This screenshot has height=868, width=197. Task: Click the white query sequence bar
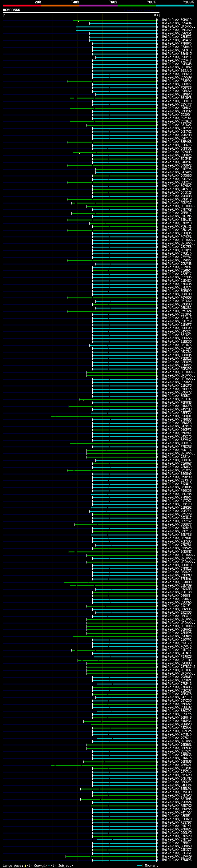[81, 12]
